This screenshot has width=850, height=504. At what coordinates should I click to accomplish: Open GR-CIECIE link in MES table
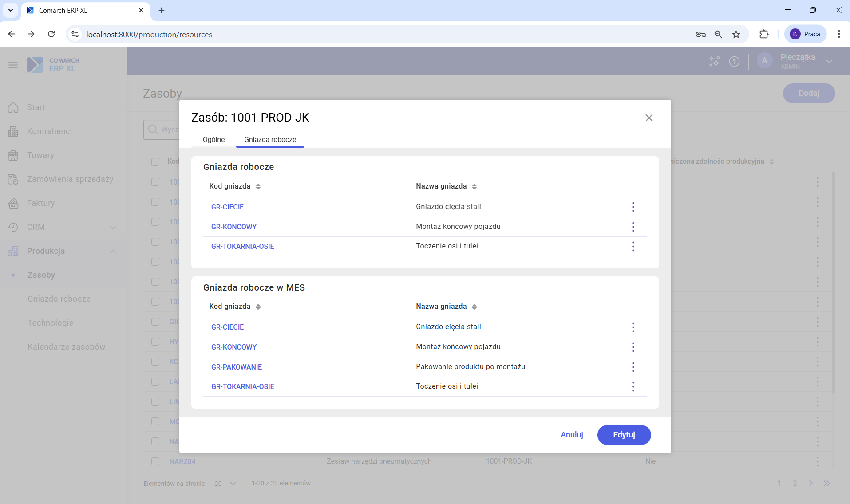pos(227,327)
